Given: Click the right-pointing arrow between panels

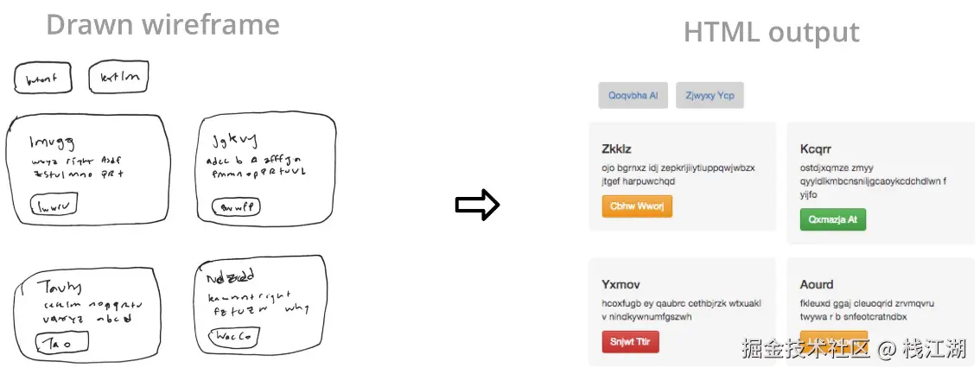Looking at the screenshot, I should 477,205.
